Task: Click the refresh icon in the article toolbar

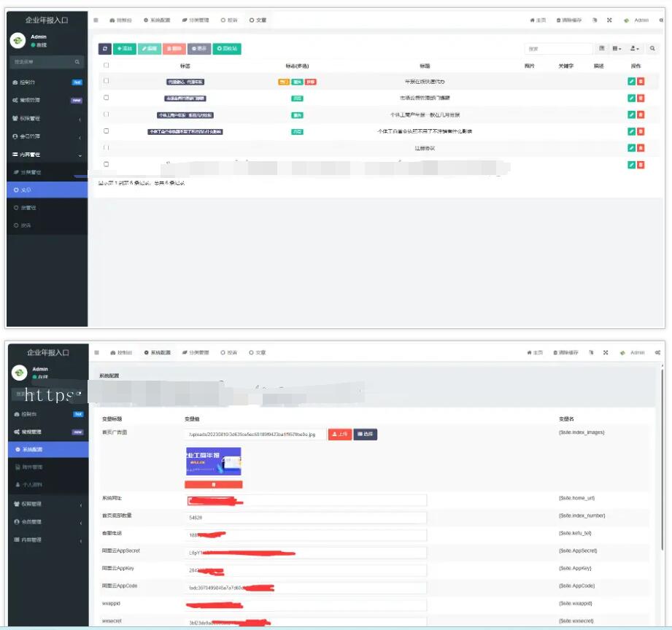Action: (105, 49)
